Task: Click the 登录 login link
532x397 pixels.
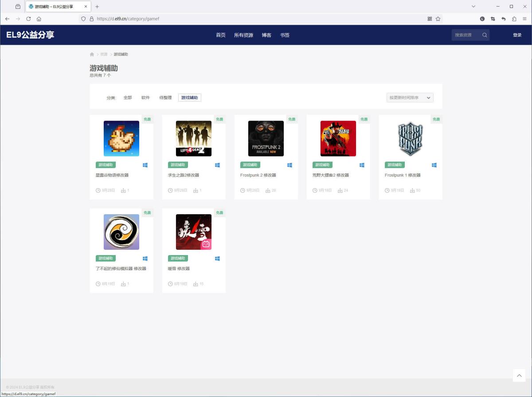Action: 517,35
